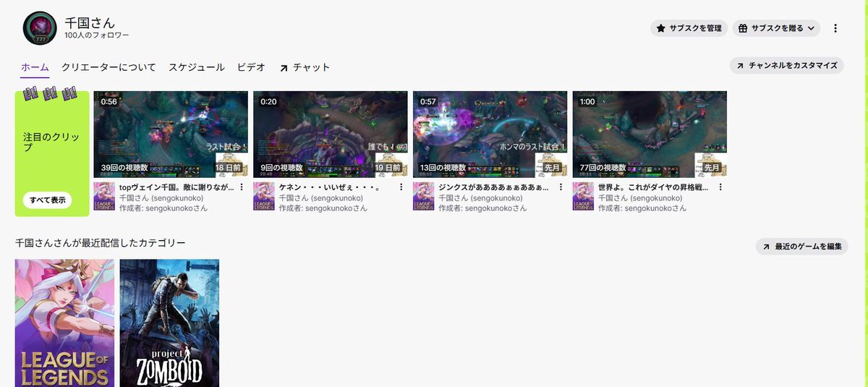Switch to the クリエーターについて tab
Viewport: 868px width, 387px height.
pyautogui.click(x=109, y=67)
